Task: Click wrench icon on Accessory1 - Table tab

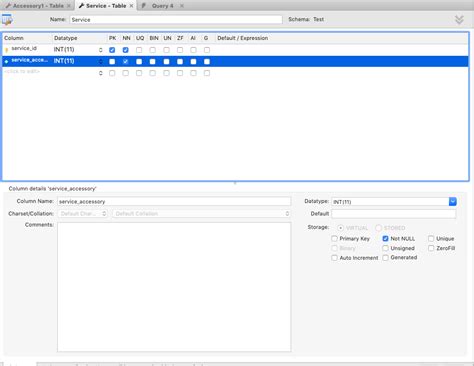Action: [8, 6]
